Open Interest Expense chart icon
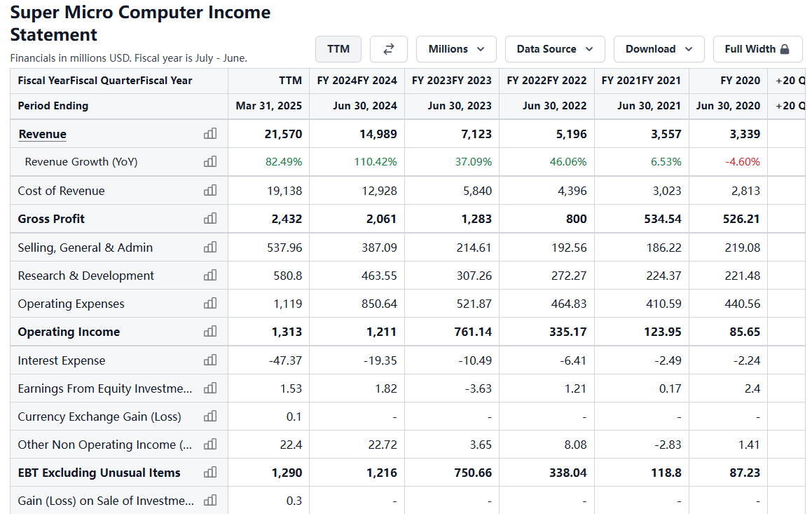The width and height of the screenshot is (812, 514). point(210,360)
